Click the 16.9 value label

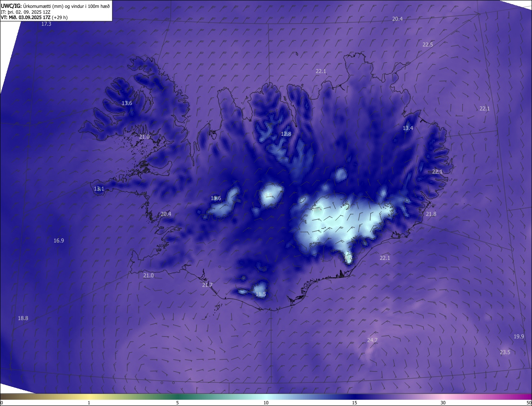pos(59,240)
